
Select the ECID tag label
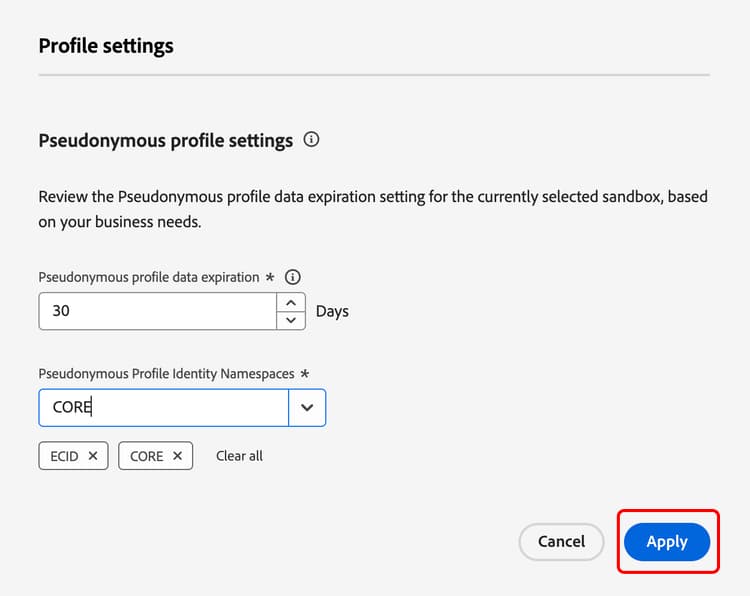click(65, 456)
